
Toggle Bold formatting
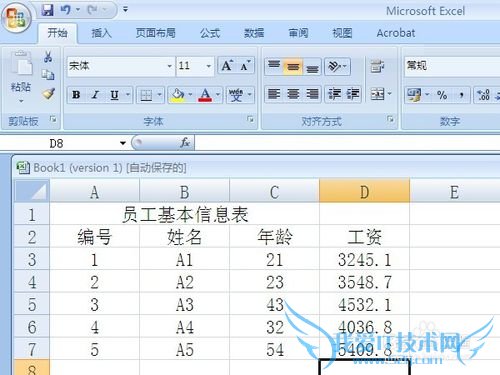(76, 95)
